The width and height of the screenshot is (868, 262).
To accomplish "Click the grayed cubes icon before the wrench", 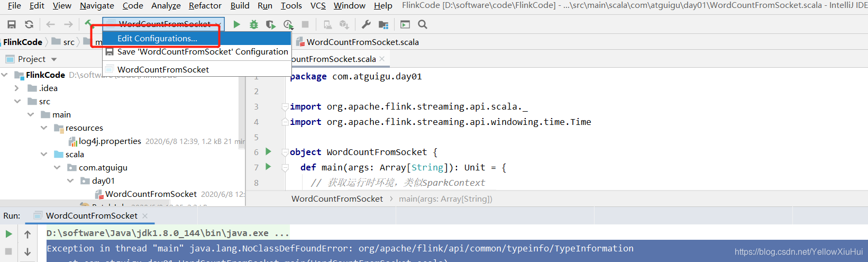I will (344, 24).
